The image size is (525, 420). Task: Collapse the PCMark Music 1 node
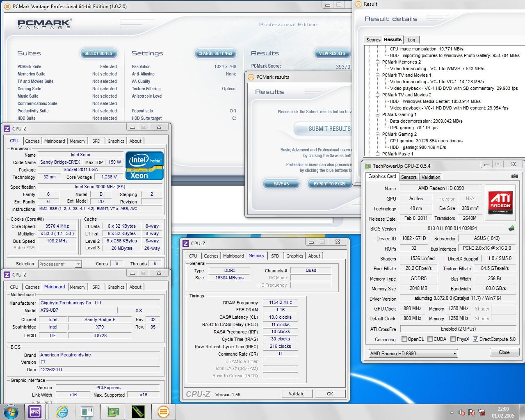click(x=377, y=154)
